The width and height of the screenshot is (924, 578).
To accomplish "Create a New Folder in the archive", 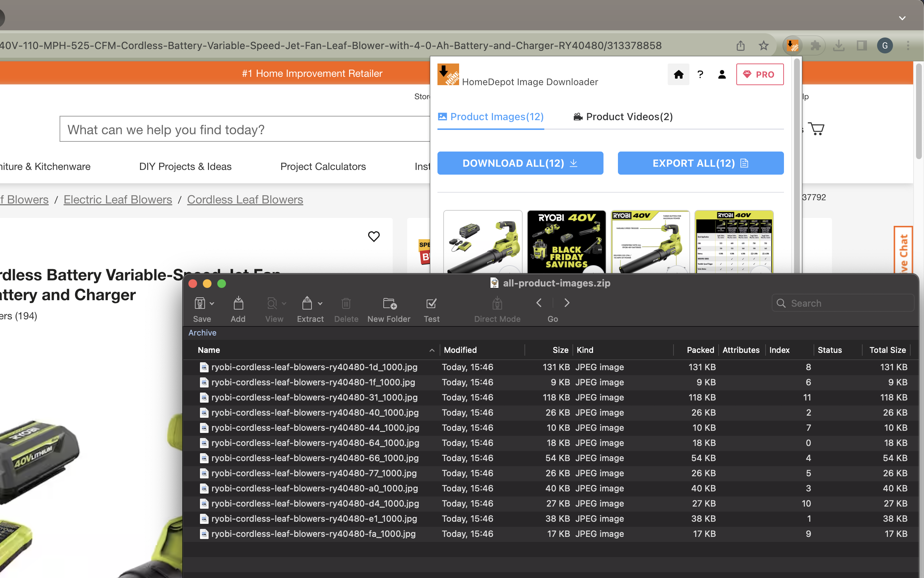I will (x=389, y=303).
